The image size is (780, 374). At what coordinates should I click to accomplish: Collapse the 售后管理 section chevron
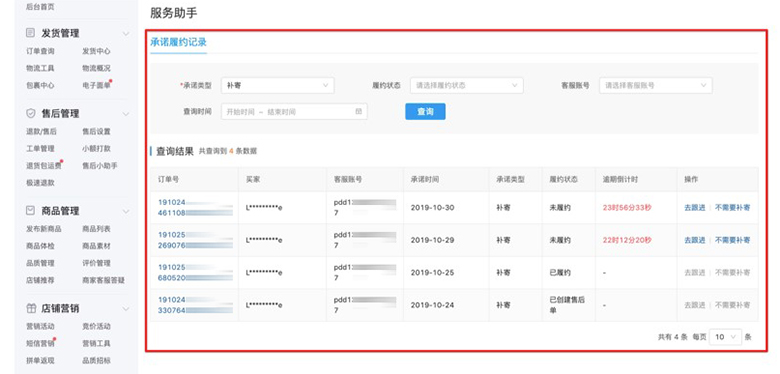pos(126,114)
